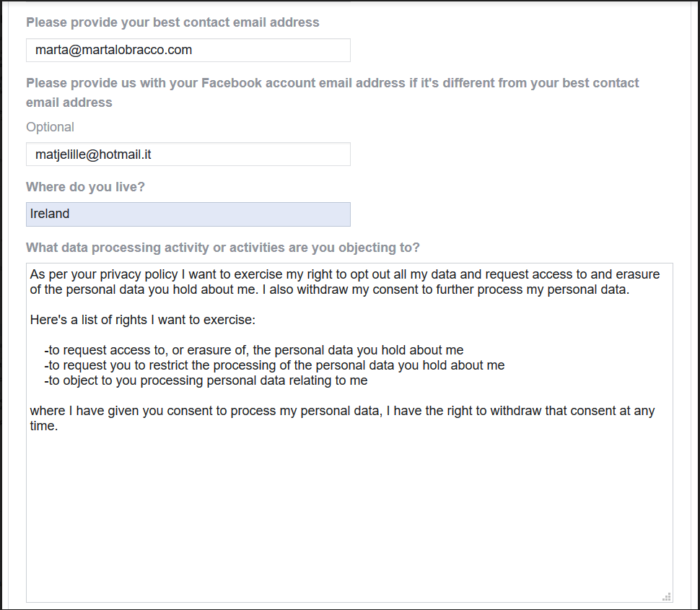Open the 'Where do you live?' Ireland field
Image resolution: width=700 pixels, height=610 pixels.
click(x=188, y=214)
